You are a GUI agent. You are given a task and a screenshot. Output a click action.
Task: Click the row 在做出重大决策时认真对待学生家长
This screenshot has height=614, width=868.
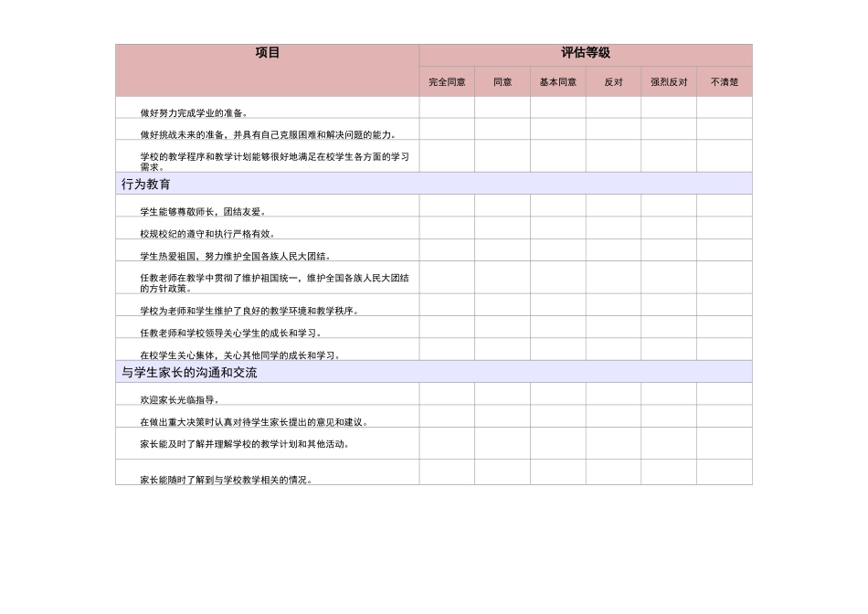(x=434, y=417)
